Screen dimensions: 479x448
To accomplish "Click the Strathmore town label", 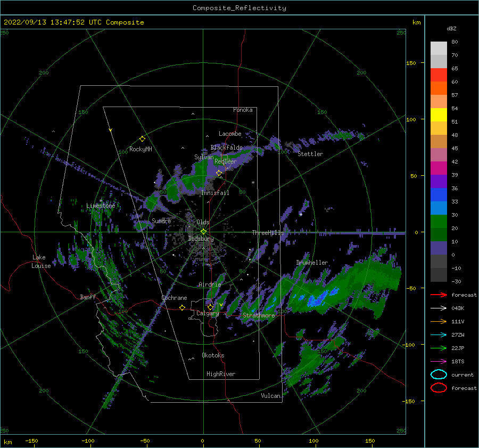I will [259, 315].
